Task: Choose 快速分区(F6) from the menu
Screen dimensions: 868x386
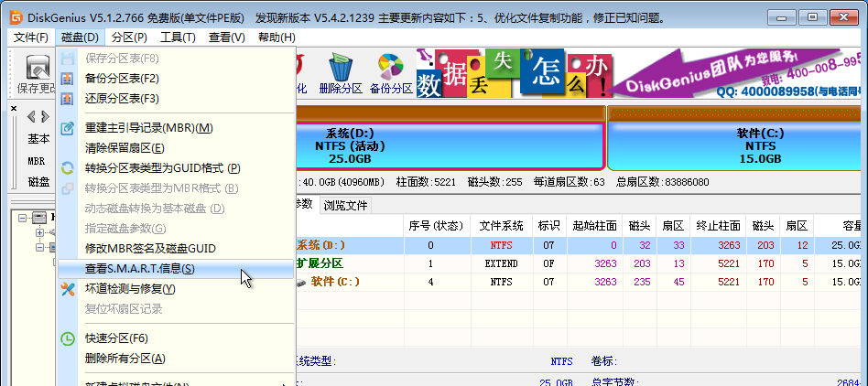Action: (116, 338)
